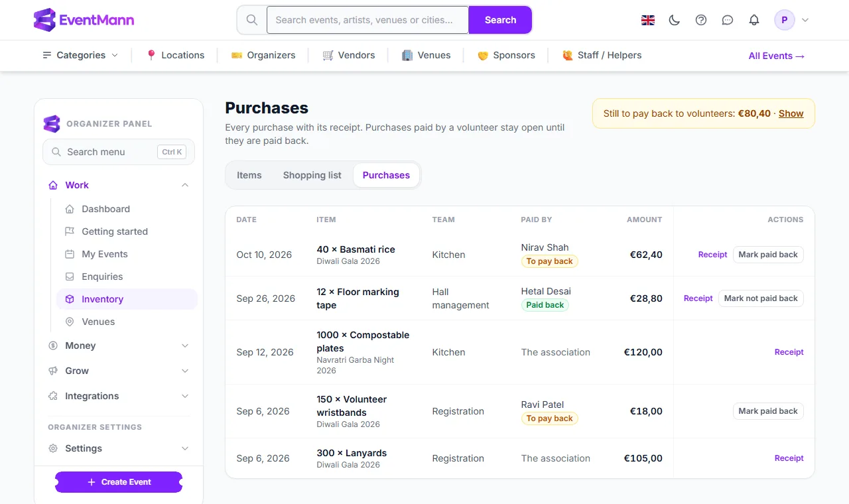Select Inventory in the sidebar
This screenshot has width=849, height=504.
click(127, 299)
